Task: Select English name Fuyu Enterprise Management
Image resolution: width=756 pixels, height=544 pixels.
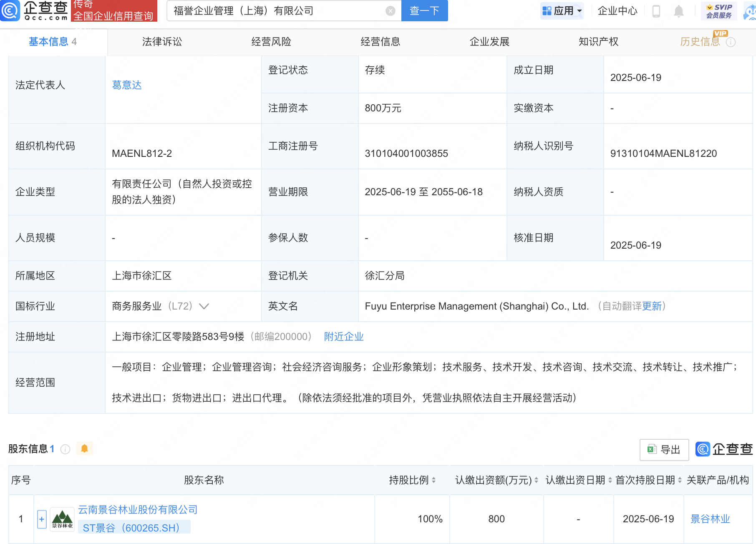Action: (476, 306)
